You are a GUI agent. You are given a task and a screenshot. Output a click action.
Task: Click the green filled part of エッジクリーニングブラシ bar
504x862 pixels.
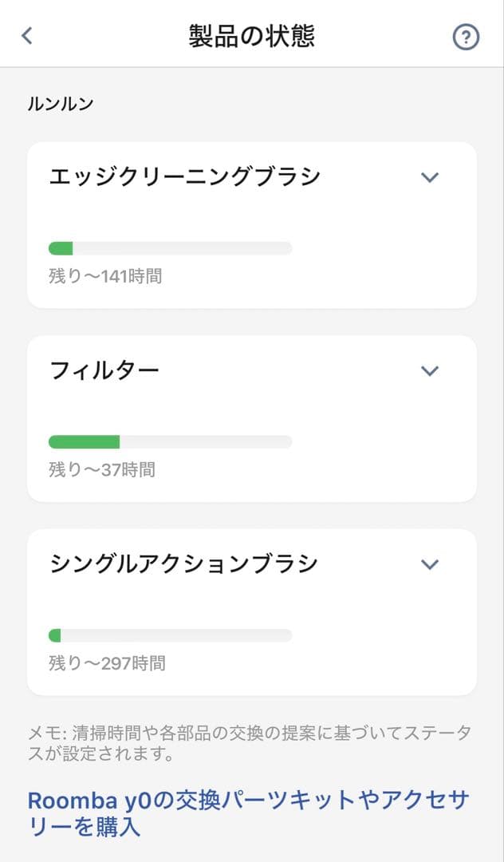click(61, 248)
